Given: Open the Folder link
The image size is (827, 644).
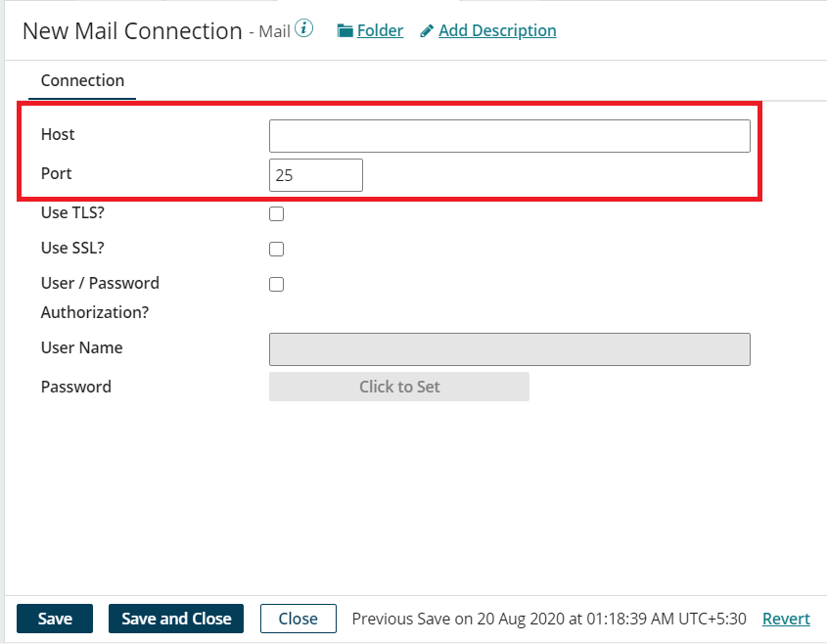Looking at the screenshot, I should click(380, 30).
